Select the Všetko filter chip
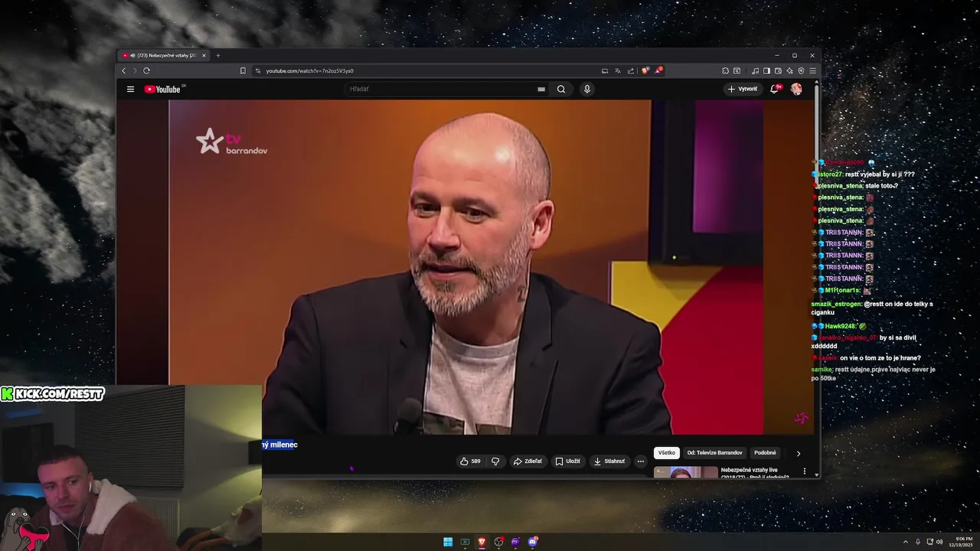This screenshot has height=551, width=980. point(667,453)
